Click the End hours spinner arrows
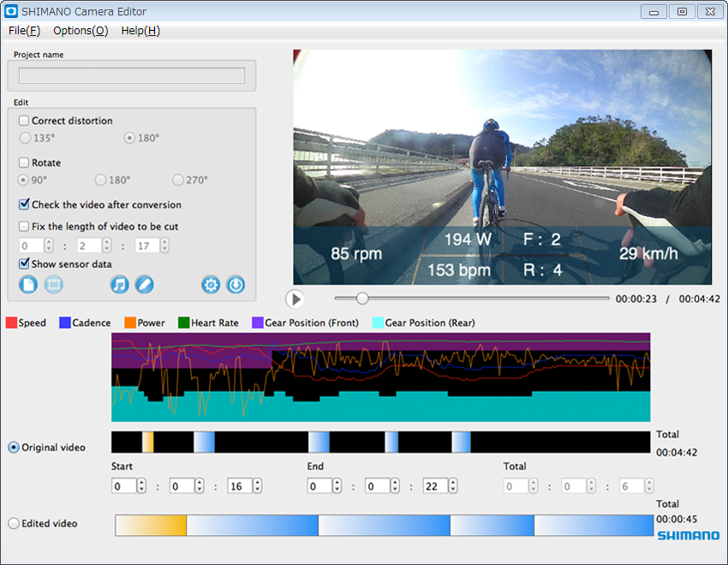This screenshot has width=728, height=565. click(x=337, y=485)
